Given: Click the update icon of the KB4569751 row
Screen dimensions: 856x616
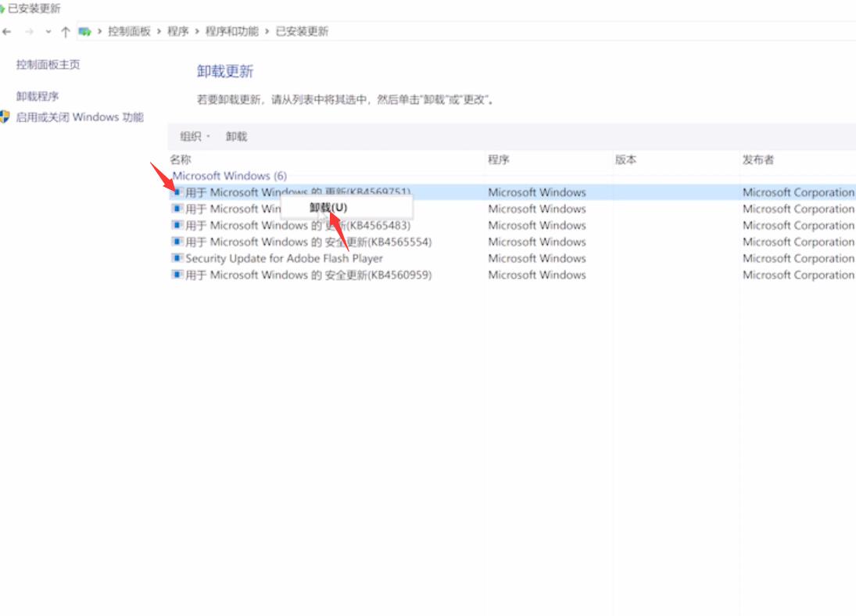Looking at the screenshot, I should [177, 192].
